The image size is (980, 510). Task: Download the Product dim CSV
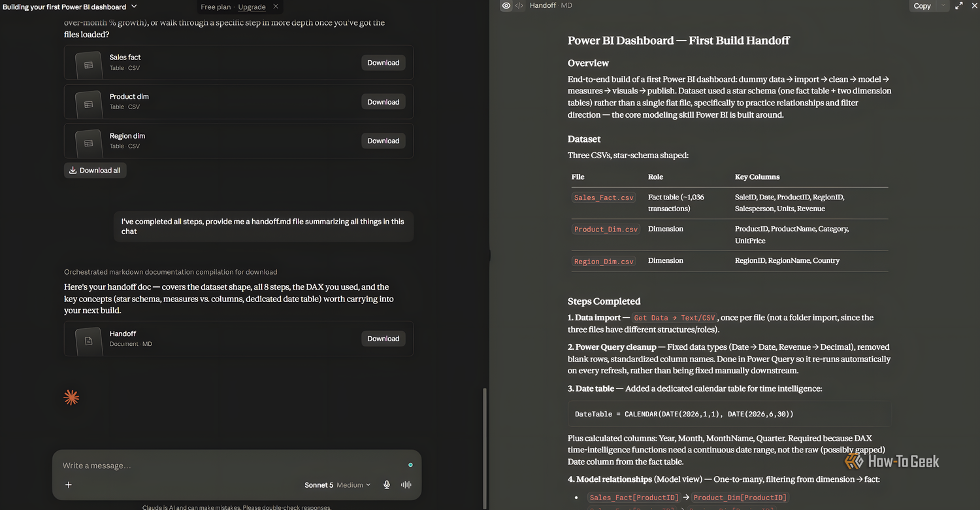(x=384, y=102)
